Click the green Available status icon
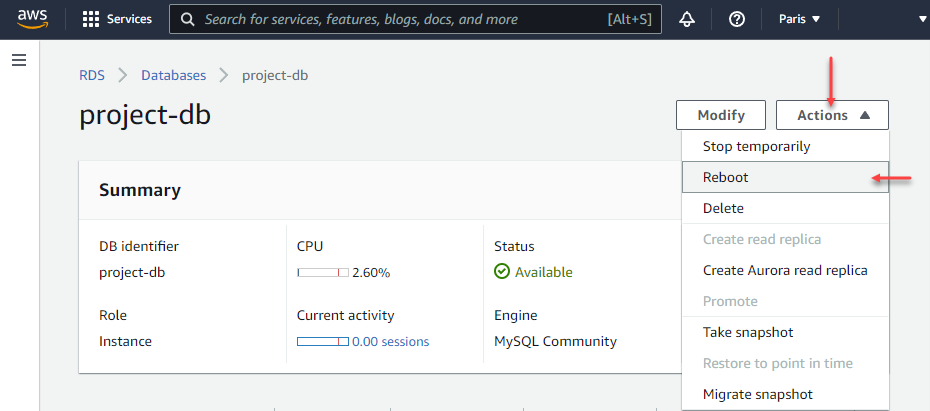Viewport: 930px width, 411px height. pyautogui.click(x=502, y=272)
